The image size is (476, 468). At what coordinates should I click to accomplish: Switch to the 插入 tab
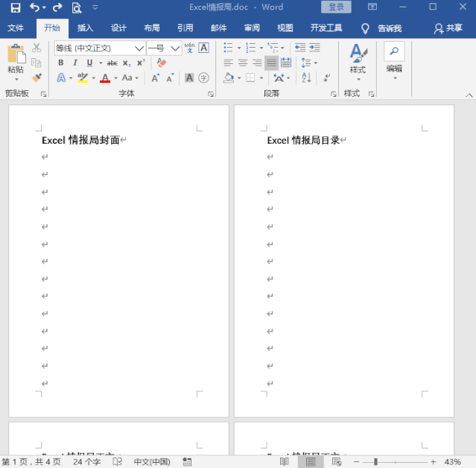pos(85,28)
